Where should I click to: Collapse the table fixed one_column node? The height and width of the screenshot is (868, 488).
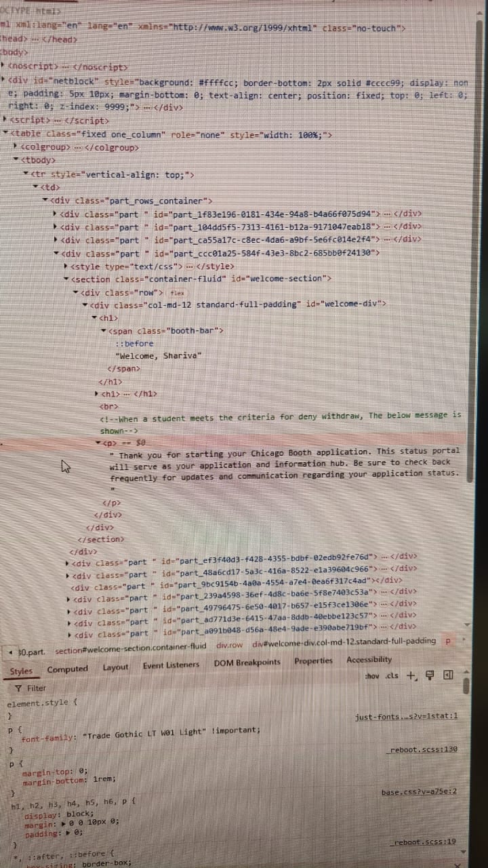point(5,134)
